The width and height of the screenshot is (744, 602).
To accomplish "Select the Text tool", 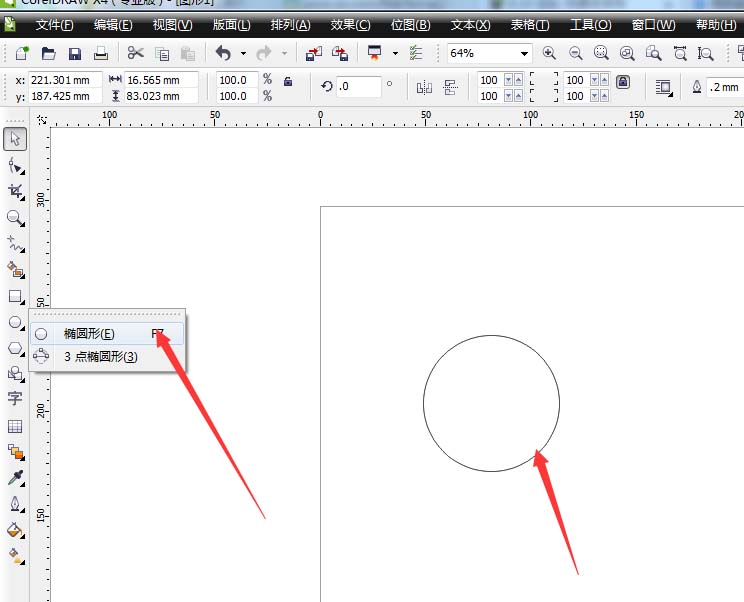I will pyautogui.click(x=15, y=398).
